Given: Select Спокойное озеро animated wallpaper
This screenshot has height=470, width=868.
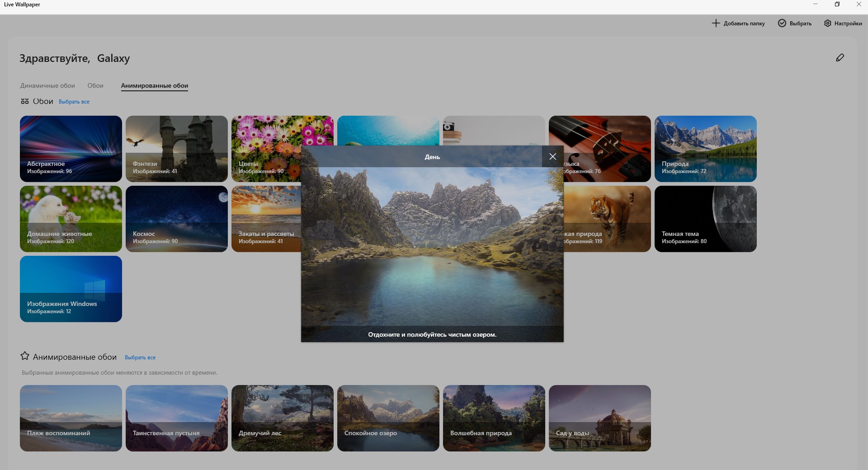Looking at the screenshot, I should click(x=388, y=418).
